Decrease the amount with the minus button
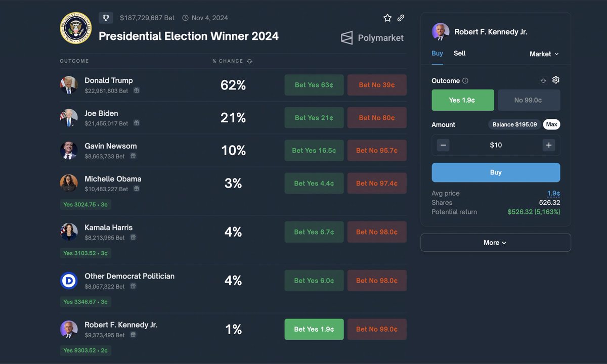The width and height of the screenshot is (607, 364). (x=443, y=145)
